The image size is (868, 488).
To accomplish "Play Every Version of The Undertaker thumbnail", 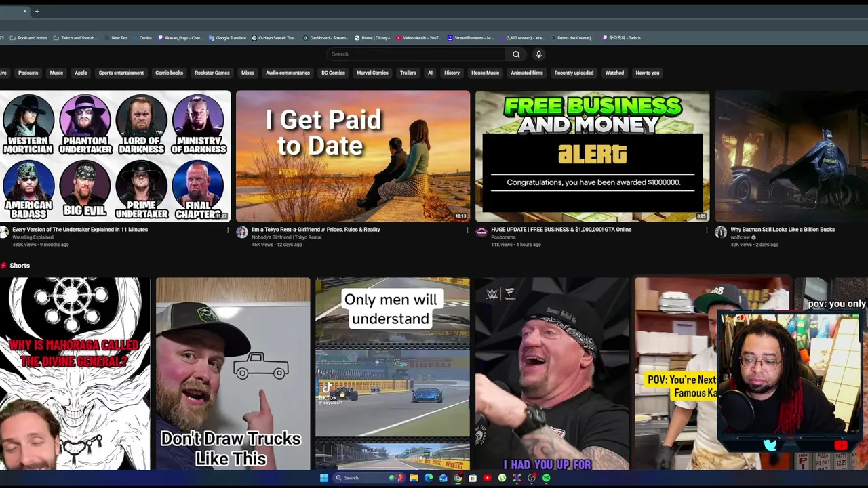I will click(x=115, y=157).
